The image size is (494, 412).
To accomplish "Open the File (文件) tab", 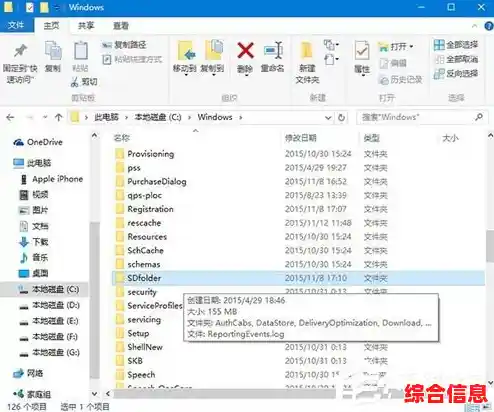I will [16, 25].
